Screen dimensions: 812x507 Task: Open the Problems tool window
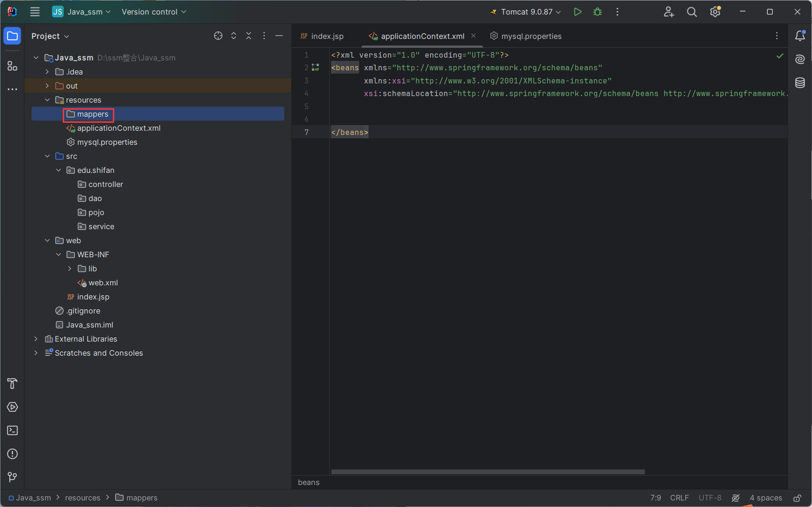[x=12, y=454]
